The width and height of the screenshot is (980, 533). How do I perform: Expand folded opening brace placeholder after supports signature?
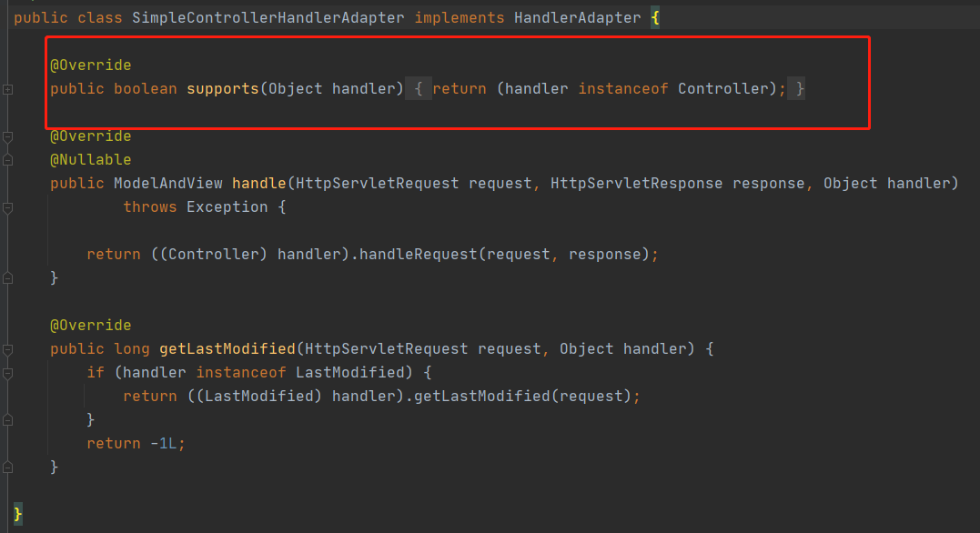point(419,89)
